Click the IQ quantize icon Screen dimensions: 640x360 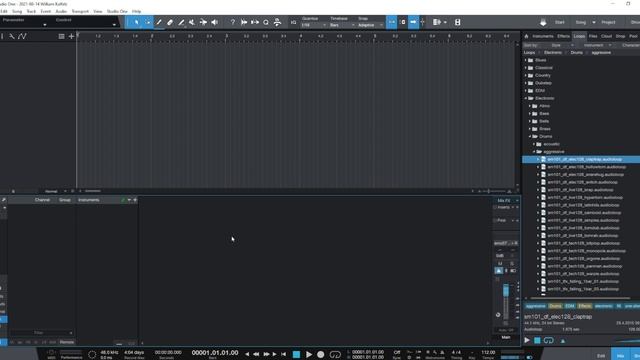293,22
